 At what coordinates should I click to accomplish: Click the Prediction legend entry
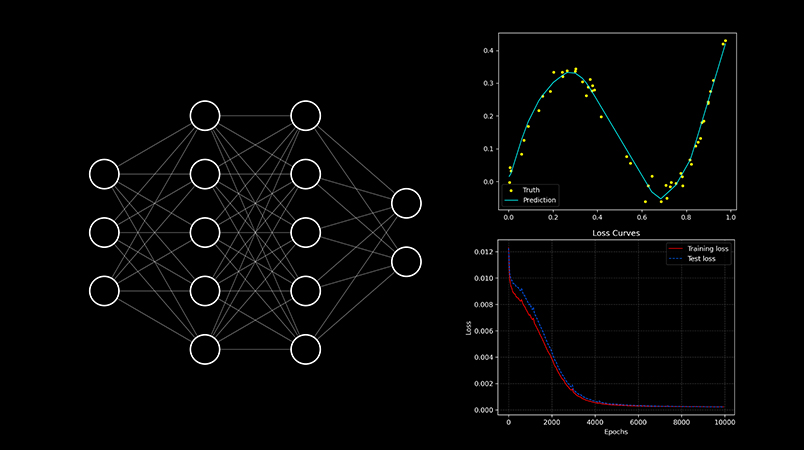pos(539,200)
